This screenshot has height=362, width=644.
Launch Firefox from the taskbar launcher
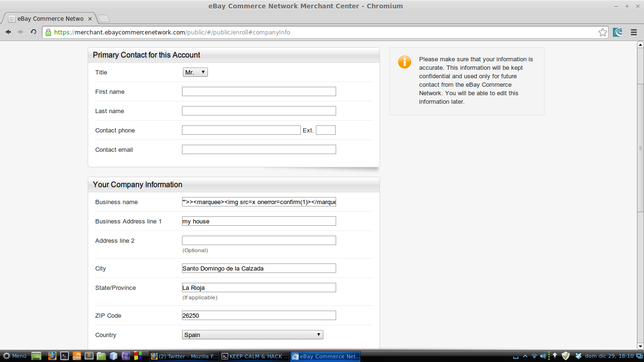click(52, 356)
